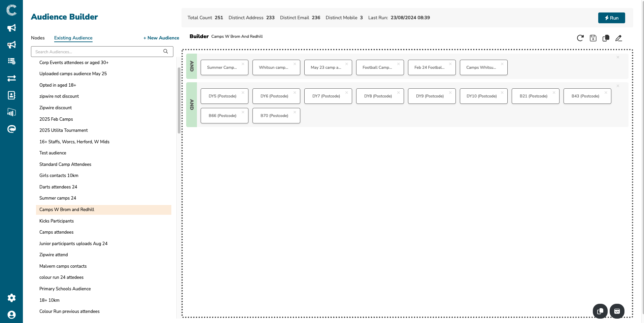Viewport: 644px width, 323px height.
Task: Click the Search Audiences input field
Action: click(98, 52)
